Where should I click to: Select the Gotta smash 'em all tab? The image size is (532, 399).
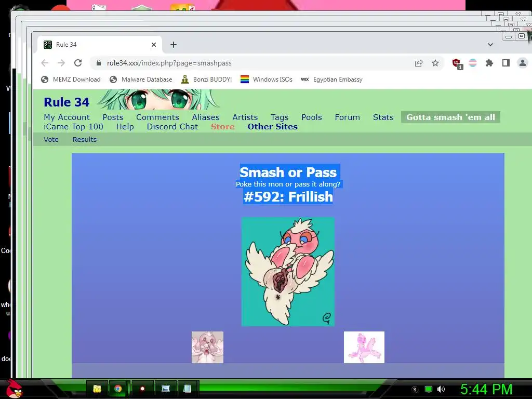point(450,117)
